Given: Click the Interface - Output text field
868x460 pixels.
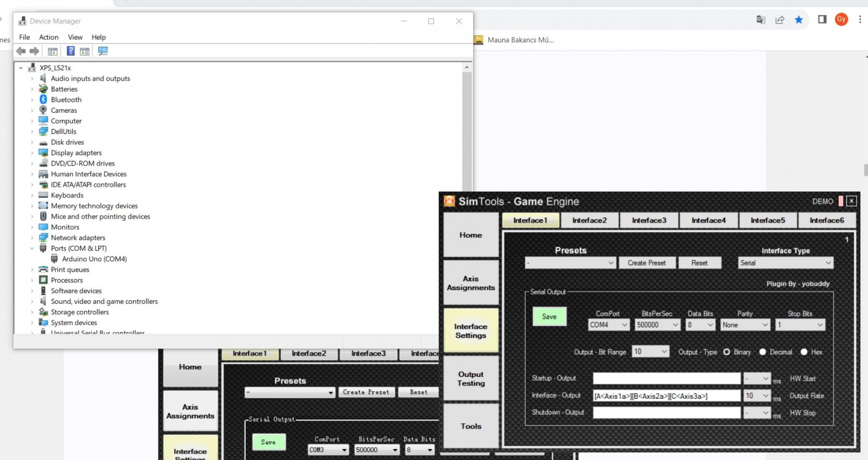Looking at the screenshot, I should click(x=667, y=396).
